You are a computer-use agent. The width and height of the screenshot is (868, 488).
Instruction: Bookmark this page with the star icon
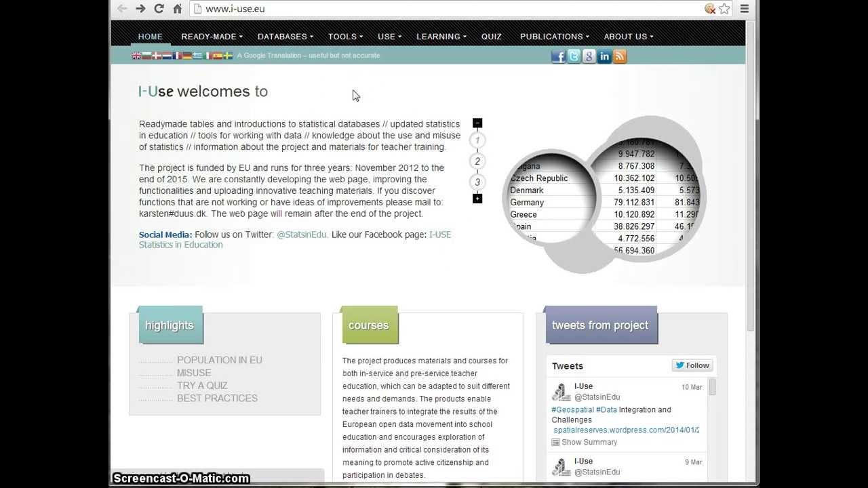[724, 9]
